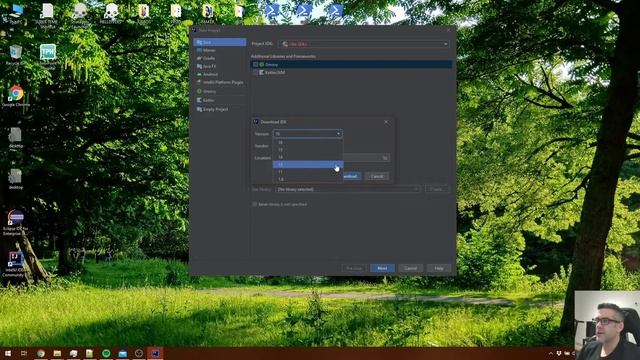The height and width of the screenshot is (360, 640).
Task: Cancel the New Project wizard
Action: (411, 268)
